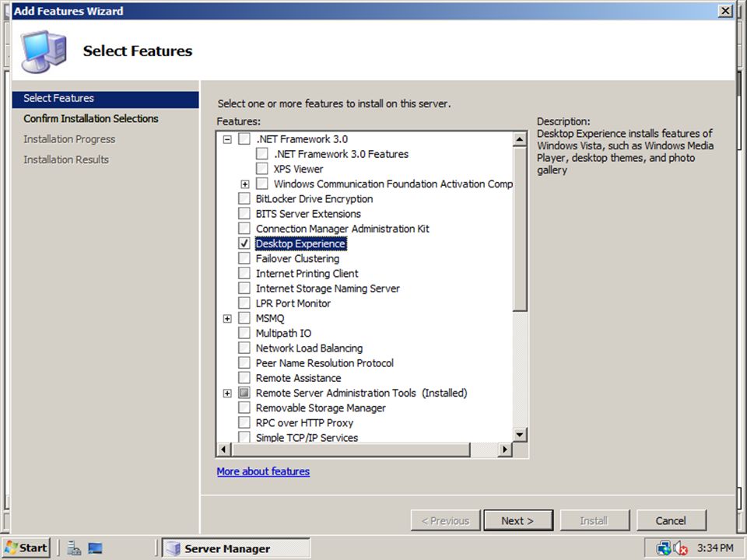Open the Start menu
This screenshot has width=747, height=560.
pos(26,548)
